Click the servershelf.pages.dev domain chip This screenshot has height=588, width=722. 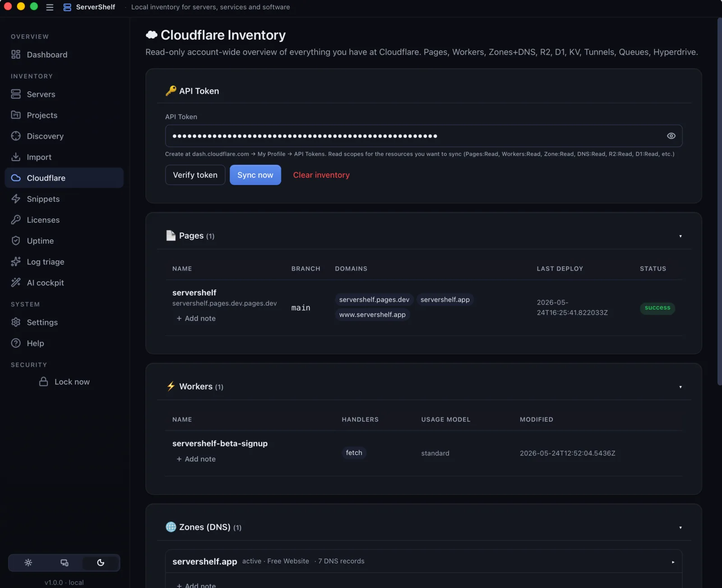coord(374,300)
